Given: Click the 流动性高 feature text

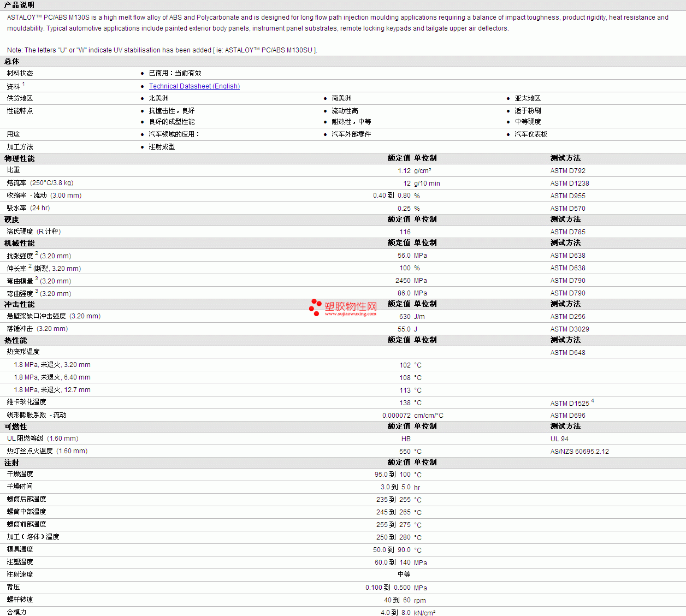Looking at the screenshot, I should [x=345, y=111].
